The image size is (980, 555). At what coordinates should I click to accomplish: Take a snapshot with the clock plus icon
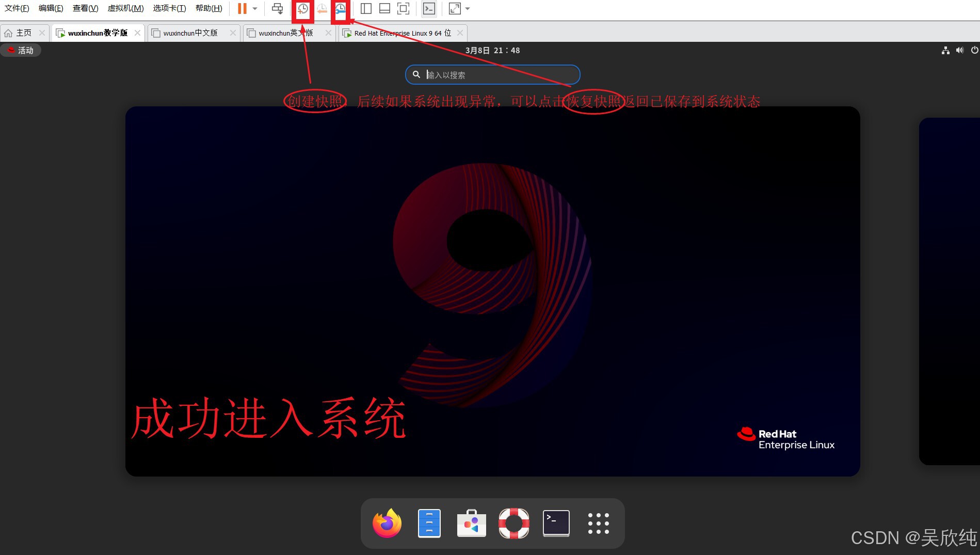click(x=303, y=9)
